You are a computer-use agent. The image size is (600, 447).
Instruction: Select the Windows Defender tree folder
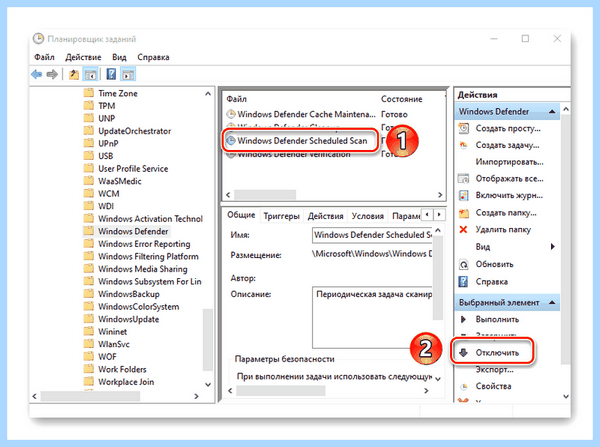[133, 231]
